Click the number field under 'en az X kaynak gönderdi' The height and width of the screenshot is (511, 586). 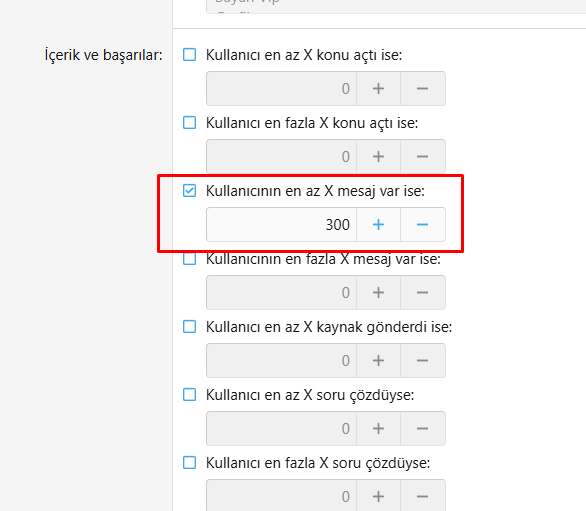coord(281,361)
